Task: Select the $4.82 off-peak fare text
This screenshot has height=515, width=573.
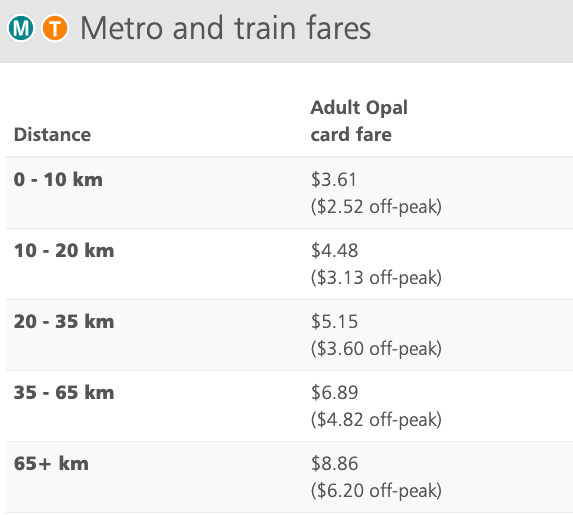Action: (x=376, y=419)
